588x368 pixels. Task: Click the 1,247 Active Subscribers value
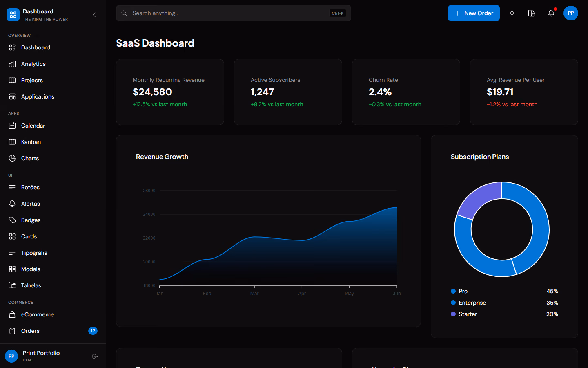262,92
